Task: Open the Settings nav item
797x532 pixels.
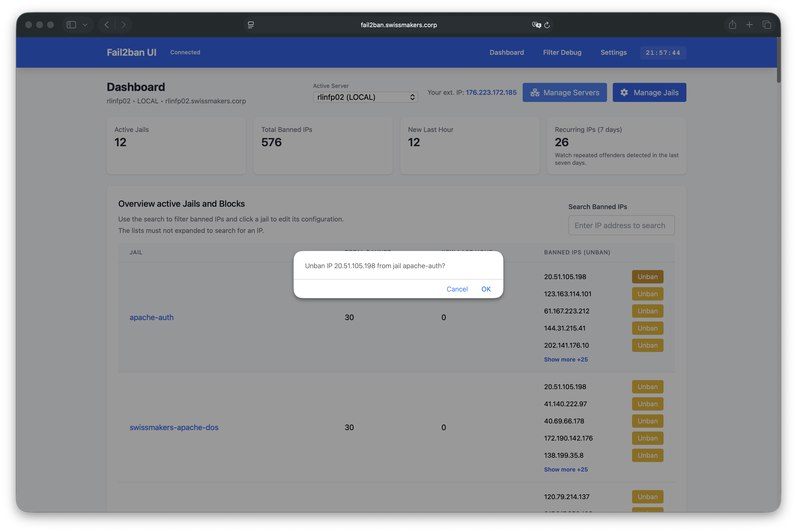Action: [613, 52]
